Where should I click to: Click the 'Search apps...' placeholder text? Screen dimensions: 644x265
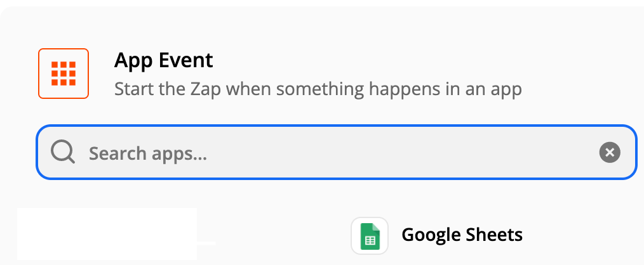[x=148, y=153]
